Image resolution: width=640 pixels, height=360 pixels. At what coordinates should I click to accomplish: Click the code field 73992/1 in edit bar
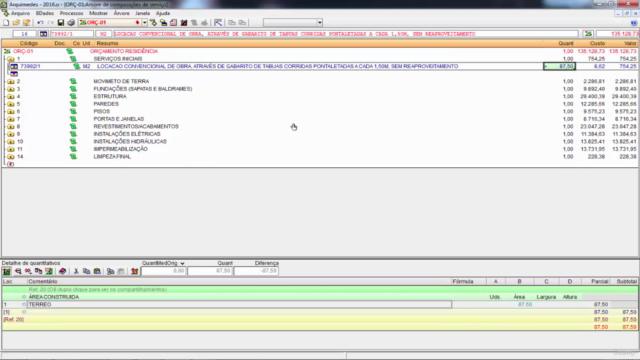tap(71, 34)
